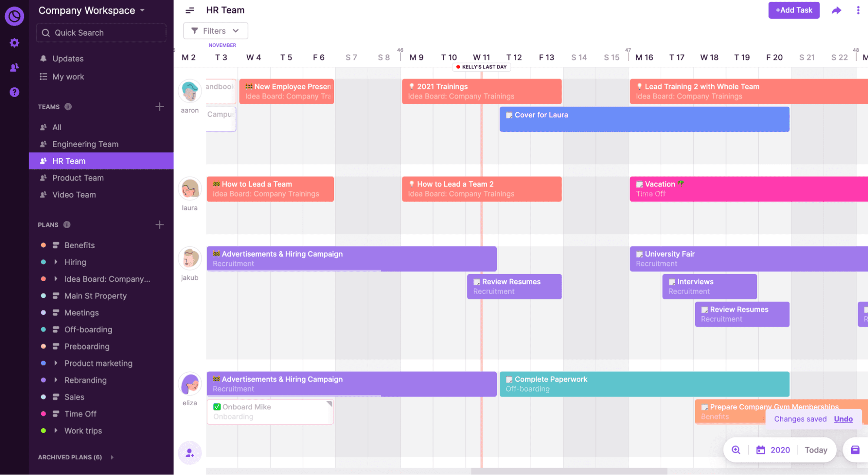
Task: Expand the Product marketing plan
Action: tap(56, 363)
